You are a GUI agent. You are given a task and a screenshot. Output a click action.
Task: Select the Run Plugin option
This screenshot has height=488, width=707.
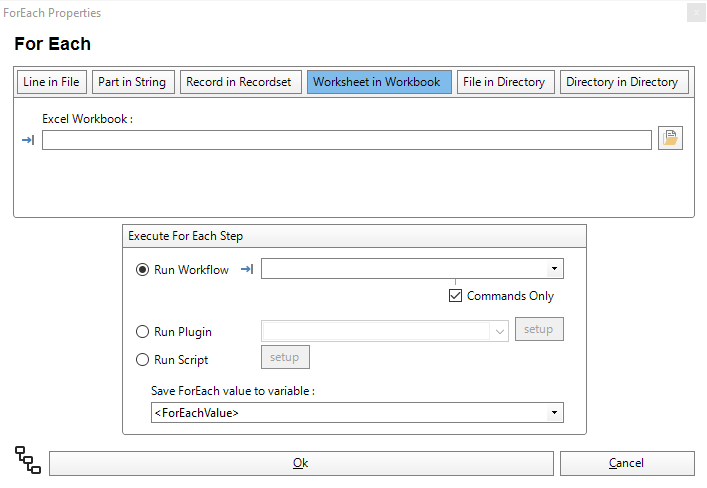(x=142, y=332)
